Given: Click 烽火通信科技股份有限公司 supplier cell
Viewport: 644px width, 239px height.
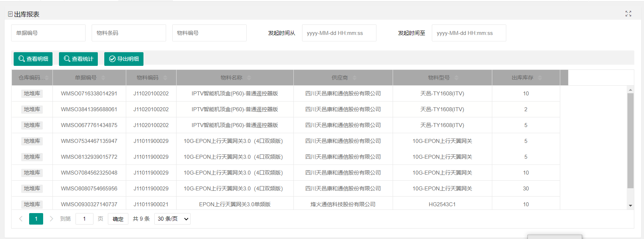Looking at the screenshot, I should [x=343, y=204].
